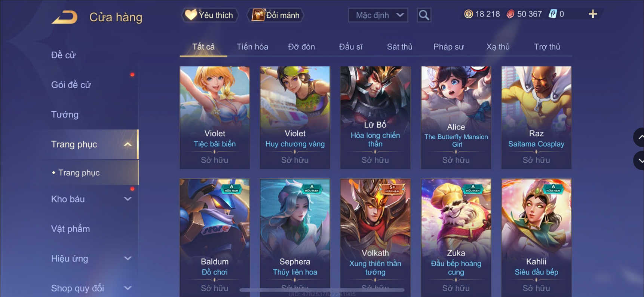Click the Đổi mảnh chest icon

[x=258, y=15]
